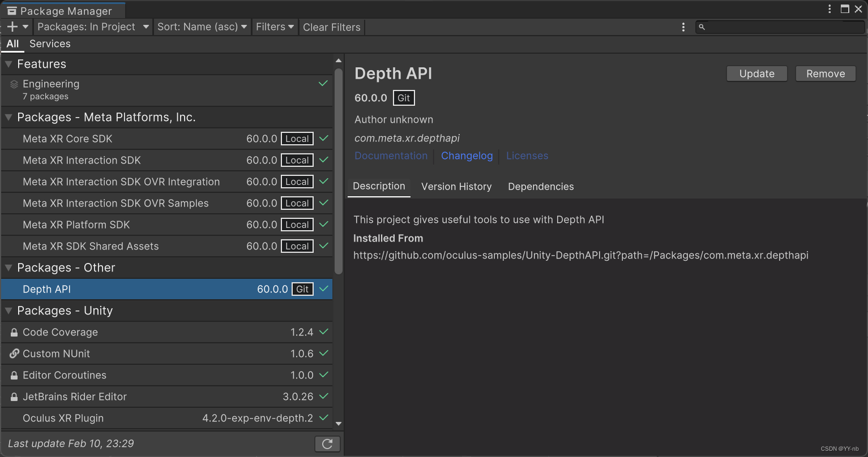The height and width of the screenshot is (457, 868).
Task: Select the Engineering feature row
Action: pyautogui.click(x=166, y=89)
